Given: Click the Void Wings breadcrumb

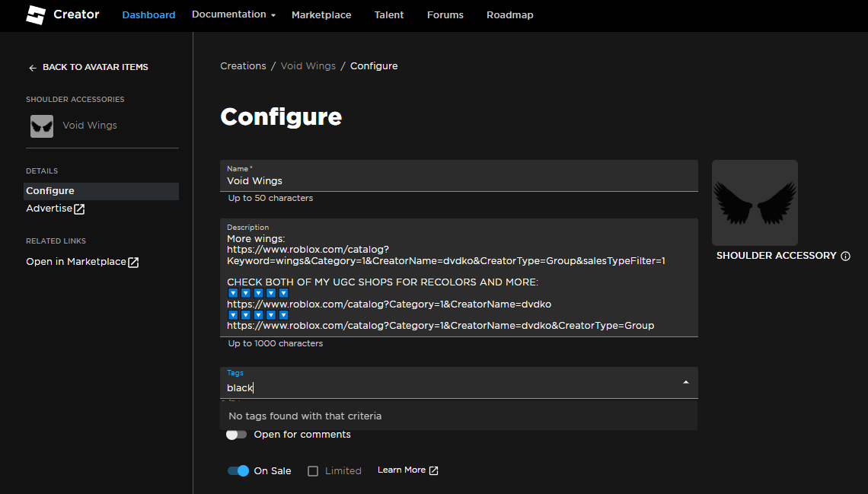Looking at the screenshot, I should click(x=308, y=65).
